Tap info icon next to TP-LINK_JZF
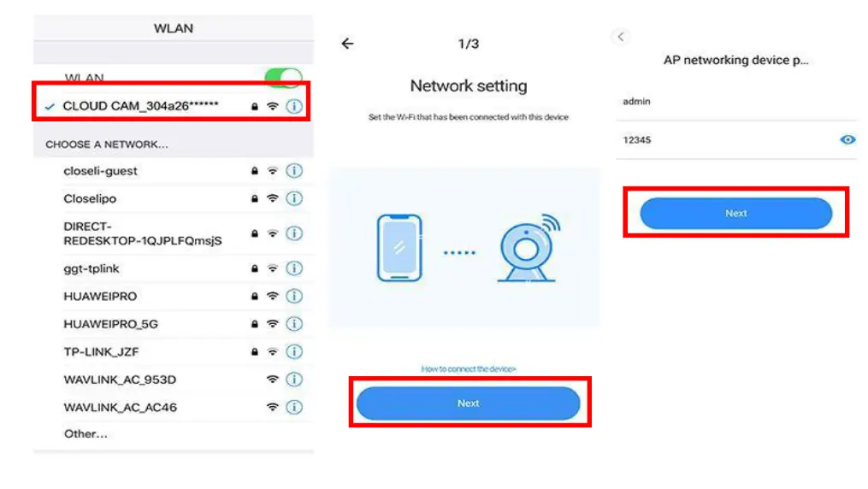This screenshot has height=489, width=868. pos(294,352)
